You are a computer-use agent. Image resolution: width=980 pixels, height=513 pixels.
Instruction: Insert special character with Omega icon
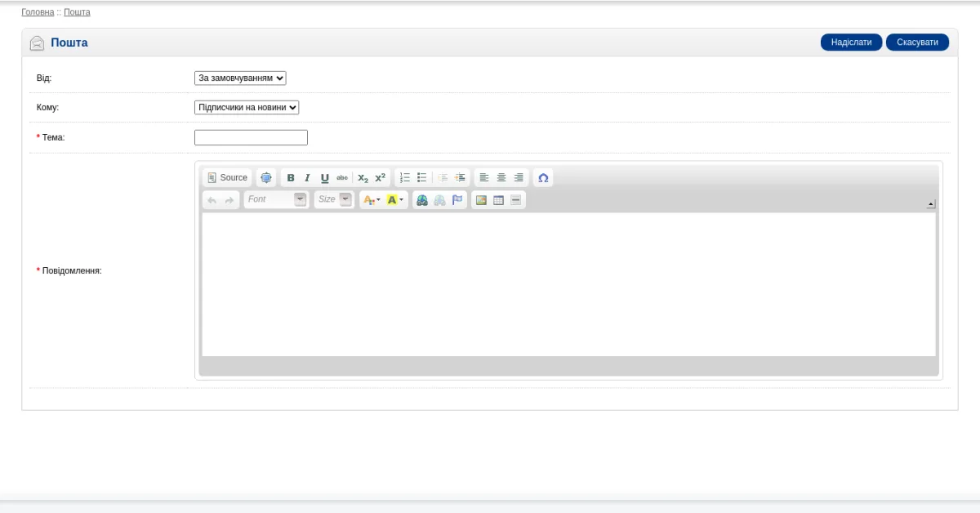[x=543, y=177]
